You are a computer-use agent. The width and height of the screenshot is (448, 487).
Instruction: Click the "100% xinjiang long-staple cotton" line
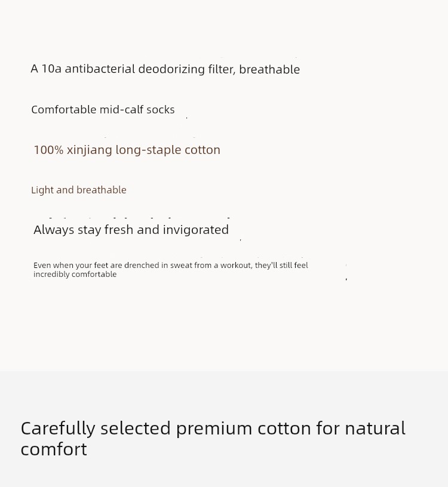pyautogui.click(x=127, y=150)
